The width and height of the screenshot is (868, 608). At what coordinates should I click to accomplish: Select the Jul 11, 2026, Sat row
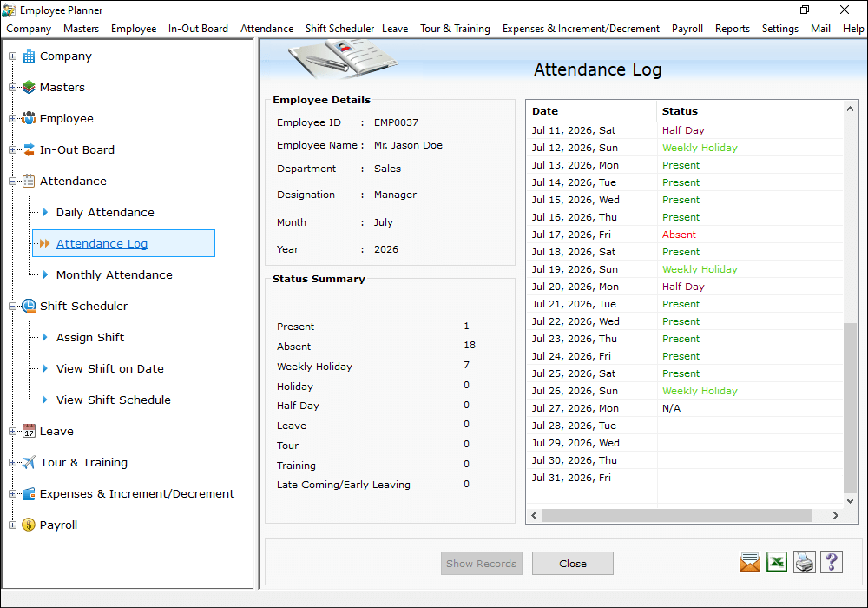(x=685, y=130)
